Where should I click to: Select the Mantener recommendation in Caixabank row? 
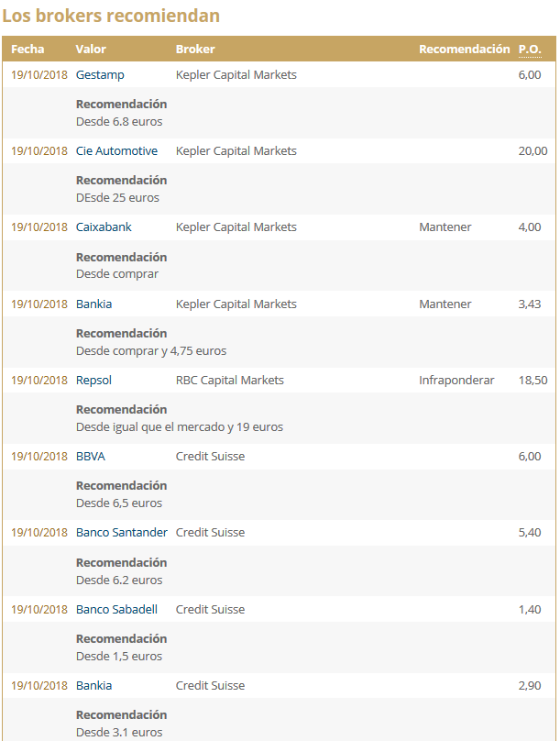pyautogui.click(x=445, y=227)
